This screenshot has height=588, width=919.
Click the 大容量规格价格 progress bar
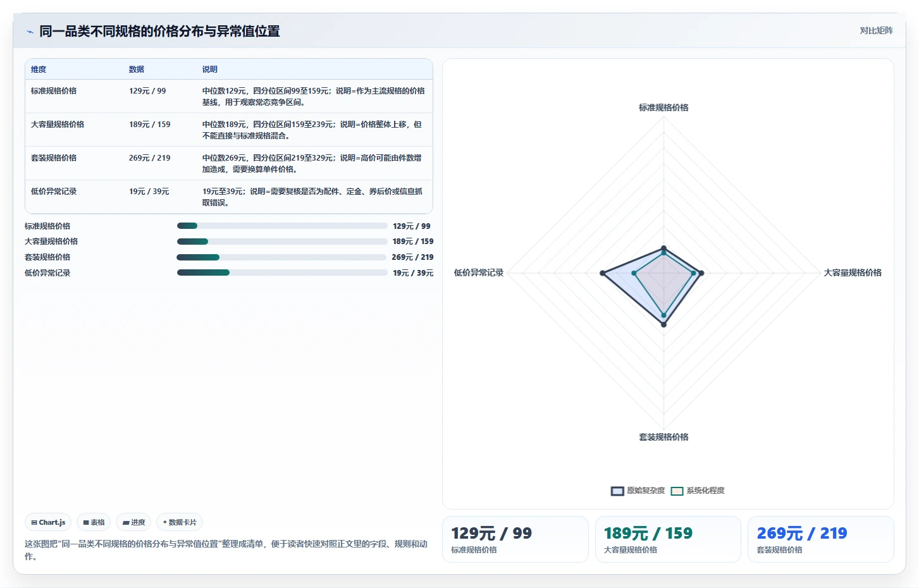282,242
